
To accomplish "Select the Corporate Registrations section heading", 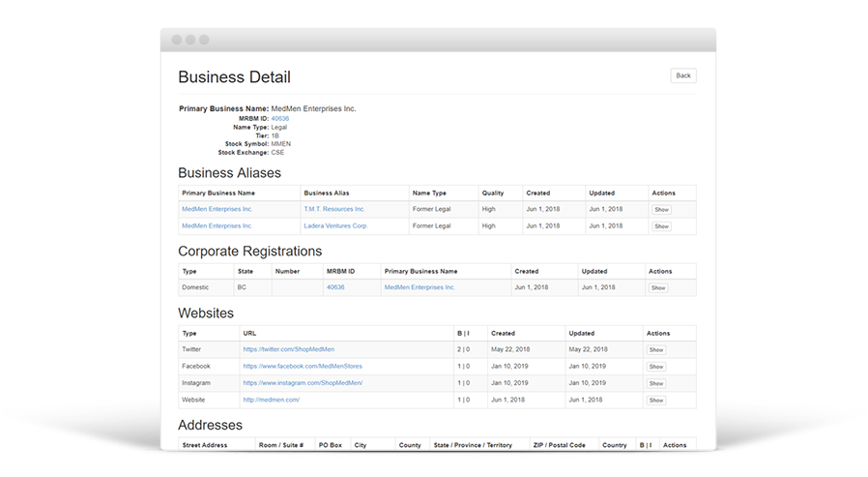I will (249, 252).
